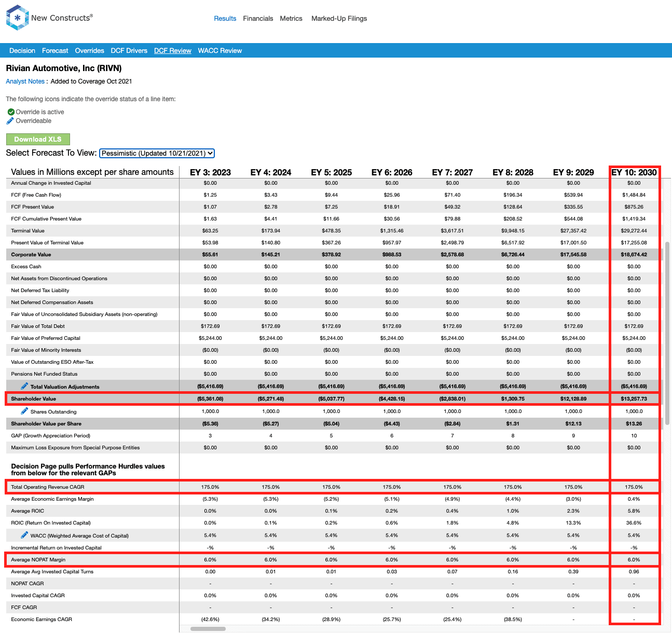Image resolution: width=672 pixels, height=633 pixels.
Task: Open the Metrics top navigation item
Action: (291, 18)
